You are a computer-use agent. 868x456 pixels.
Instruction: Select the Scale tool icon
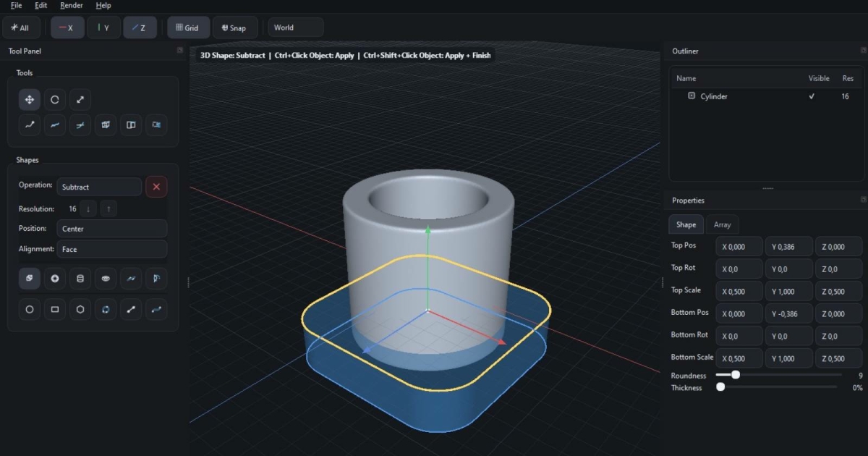[80, 100]
